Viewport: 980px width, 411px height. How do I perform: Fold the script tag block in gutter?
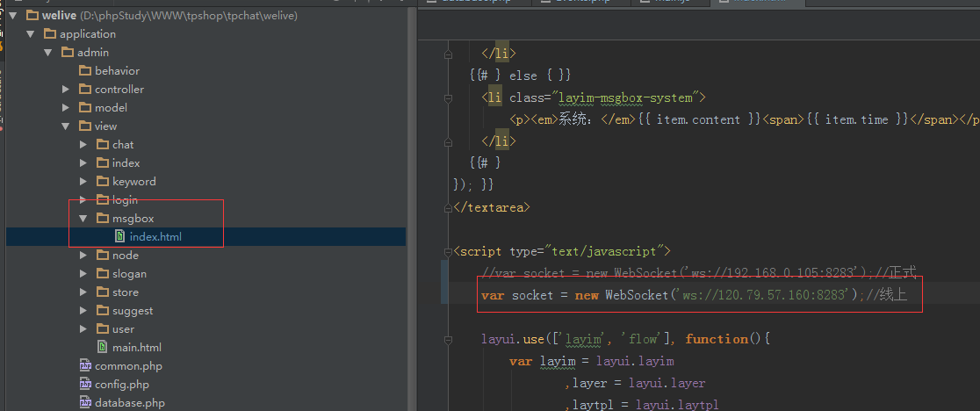(450, 252)
